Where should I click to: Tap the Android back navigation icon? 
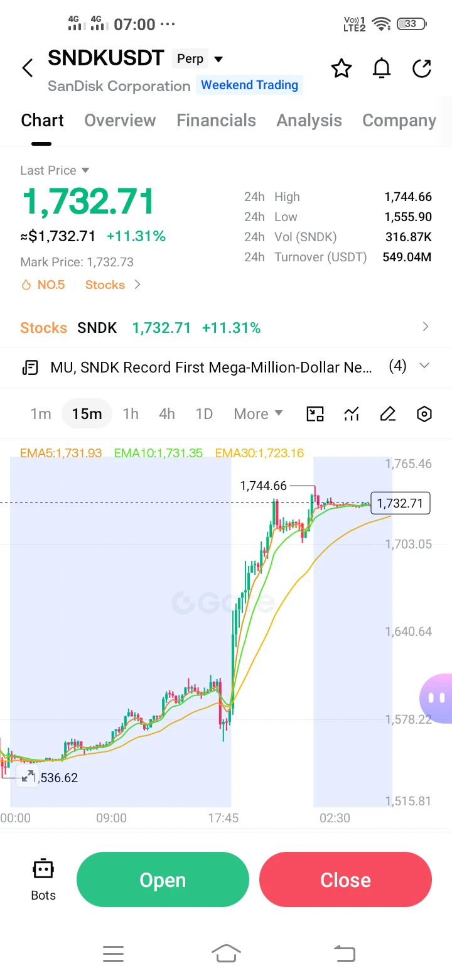pos(344,954)
